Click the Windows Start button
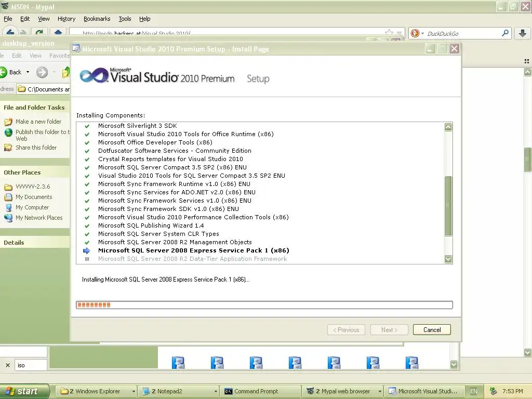This screenshot has height=399, width=532. tap(24, 391)
